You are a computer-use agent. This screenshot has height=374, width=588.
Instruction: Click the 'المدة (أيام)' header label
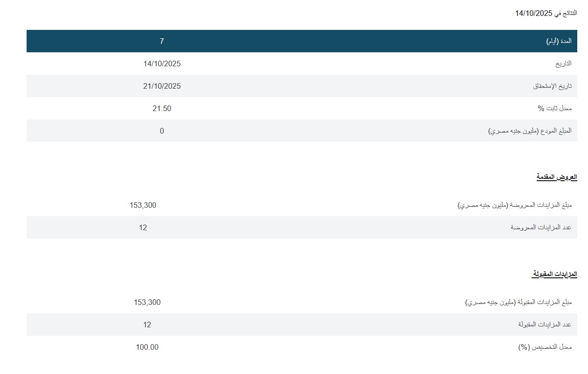559,41
